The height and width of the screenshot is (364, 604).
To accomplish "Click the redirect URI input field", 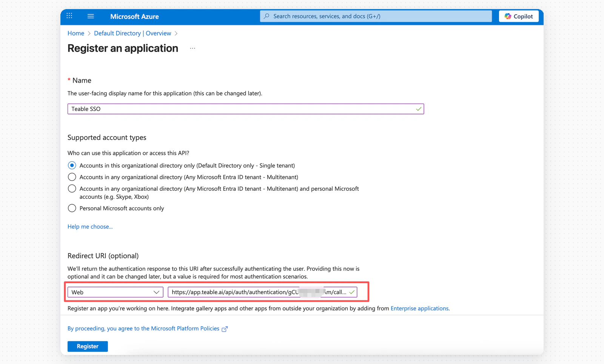I will point(262,292).
